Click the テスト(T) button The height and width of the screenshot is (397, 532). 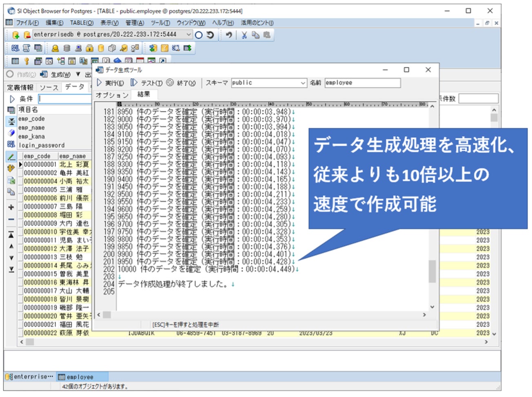(148, 82)
